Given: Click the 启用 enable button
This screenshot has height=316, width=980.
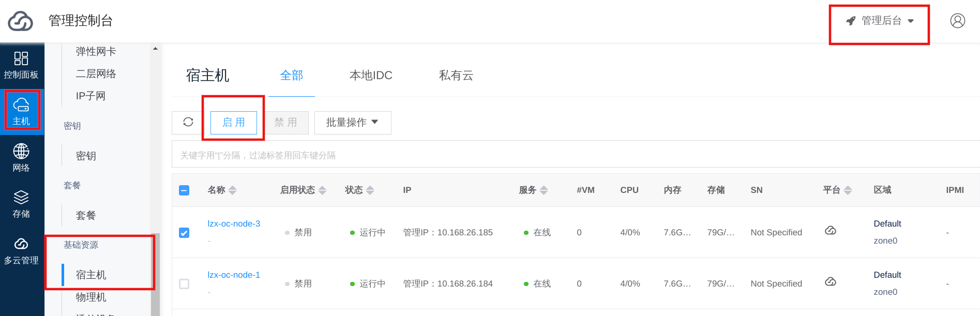Looking at the screenshot, I should pos(234,123).
